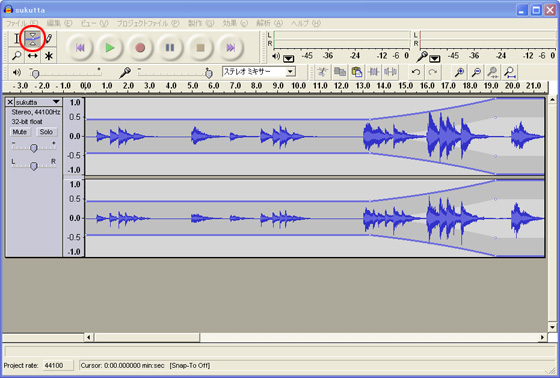Image resolution: width=560 pixels, height=378 pixels.
Task: Select the Draw pencil tool
Action: tap(49, 38)
